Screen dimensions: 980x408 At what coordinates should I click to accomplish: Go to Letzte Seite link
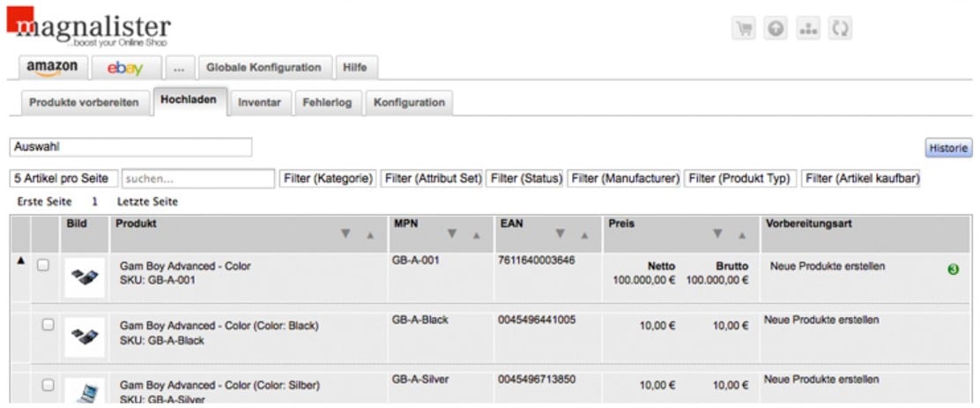[x=147, y=202]
